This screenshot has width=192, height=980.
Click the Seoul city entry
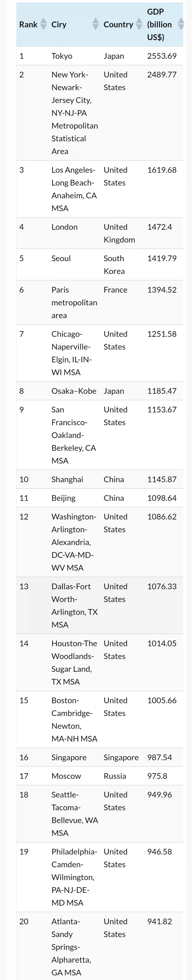61,258
